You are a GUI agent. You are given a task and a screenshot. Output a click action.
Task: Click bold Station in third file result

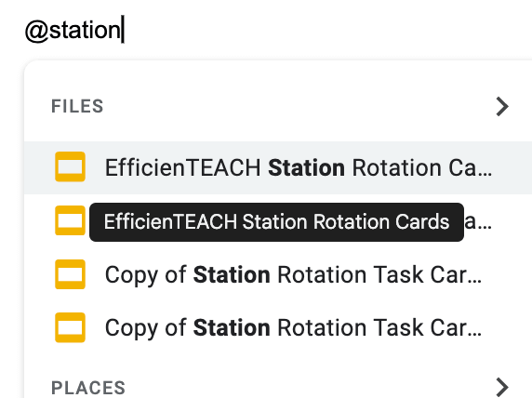[x=232, y=274]
